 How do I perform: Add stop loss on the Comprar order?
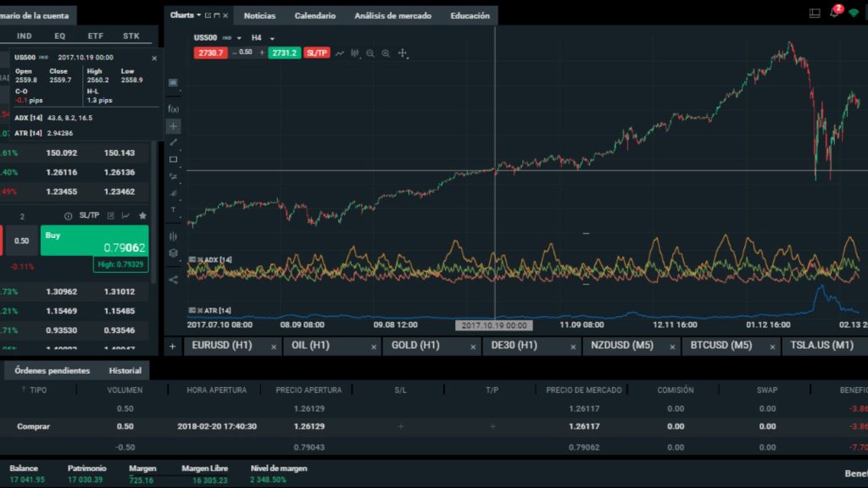pyautogui.click(x=401, y=427)
